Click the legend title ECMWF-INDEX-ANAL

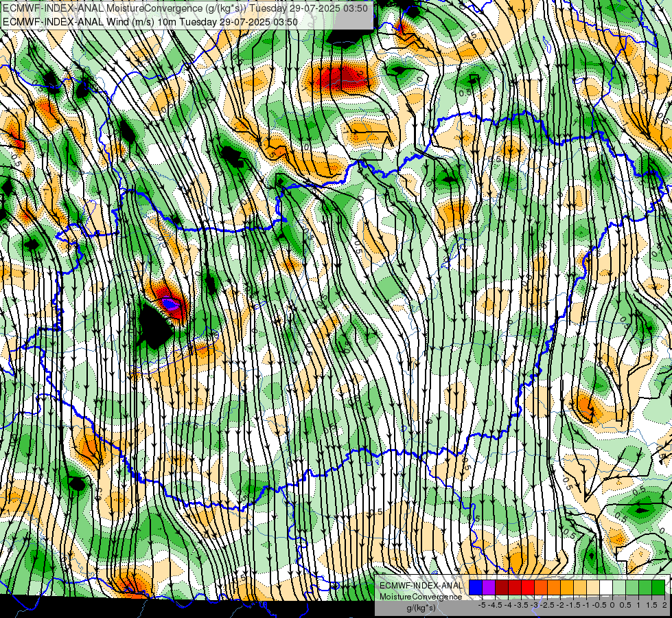(421, 586)
